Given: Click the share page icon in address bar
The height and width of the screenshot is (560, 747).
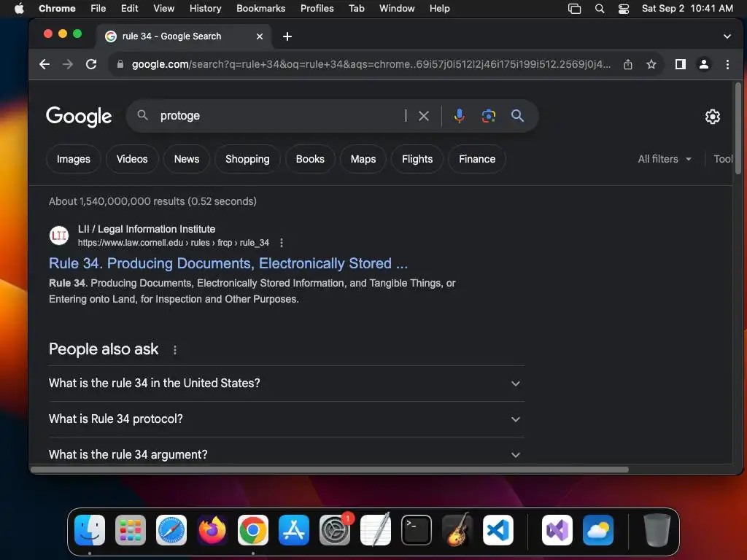Looking at the screenshot, I should pos(628,64).
